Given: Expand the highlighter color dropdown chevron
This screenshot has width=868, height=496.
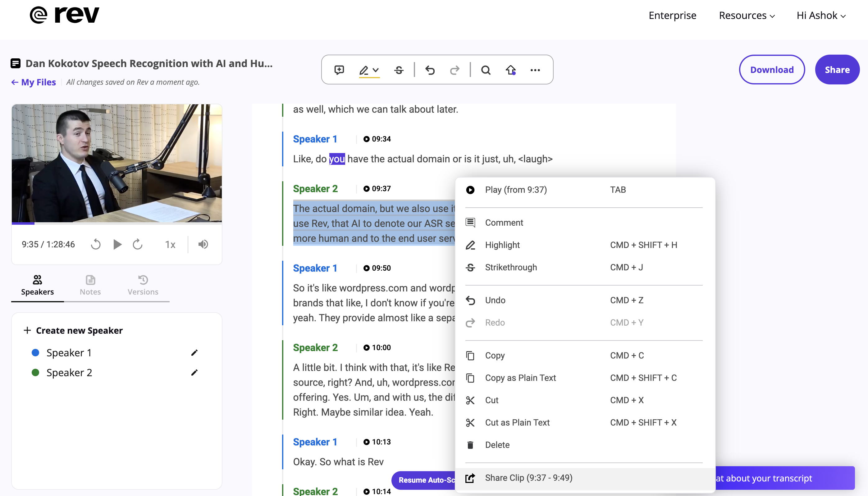Looking at the screenshot, I should click(x=375, y=70).
